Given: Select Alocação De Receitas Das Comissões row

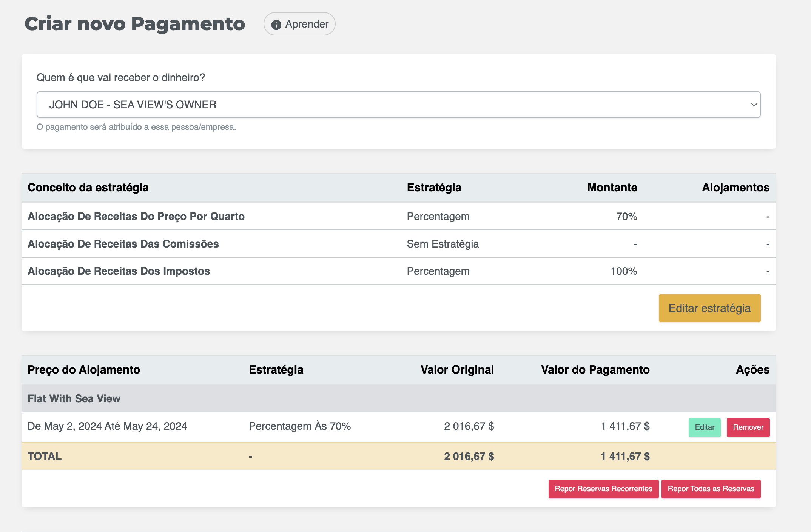Looking at the screenshot, I should [x=123, y=244].
